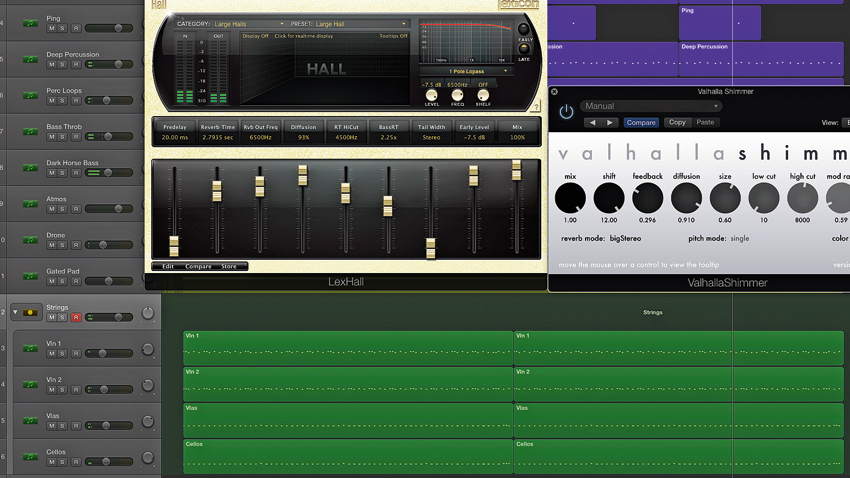Record-enable the Perc Loops track
This screenshot has width=850, height=478.
point(76,101)
